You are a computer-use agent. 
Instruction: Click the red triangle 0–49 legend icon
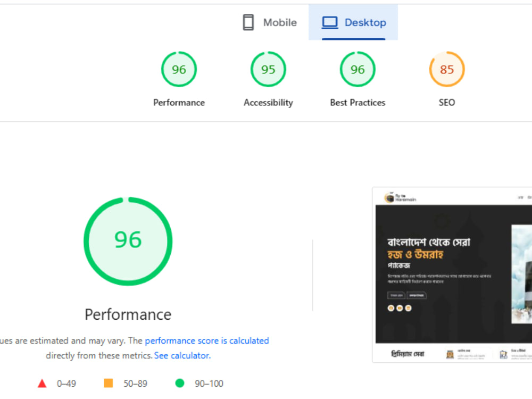coord(42,384)
